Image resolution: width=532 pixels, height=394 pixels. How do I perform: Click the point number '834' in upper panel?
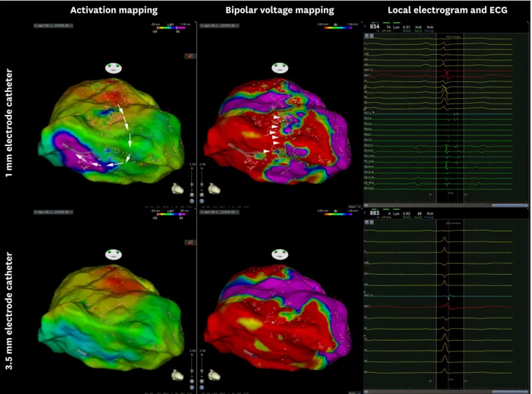[374, 27]
